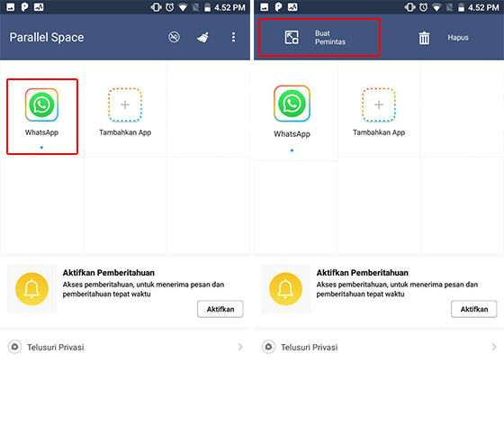Open WhatsApp clone in left Parallel Space screen
Screen dimensions: 504x445
pyautogui.click(x=41, y=104)
